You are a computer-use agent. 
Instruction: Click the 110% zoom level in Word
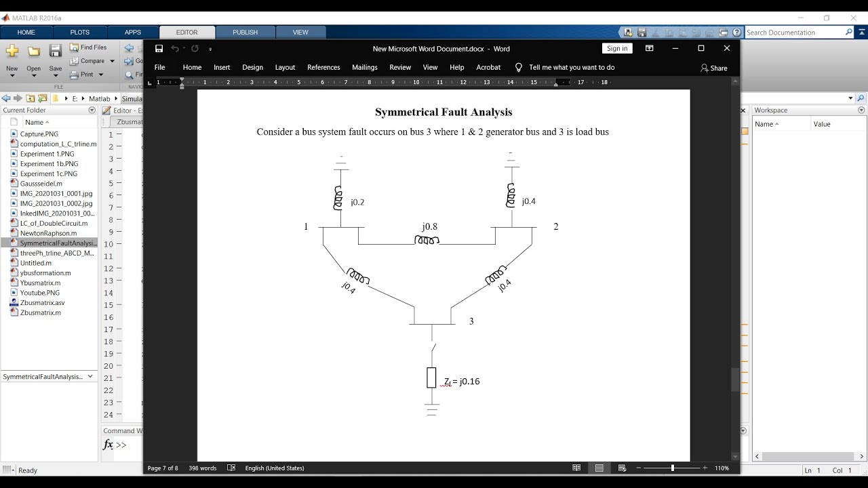pos(722,468)
